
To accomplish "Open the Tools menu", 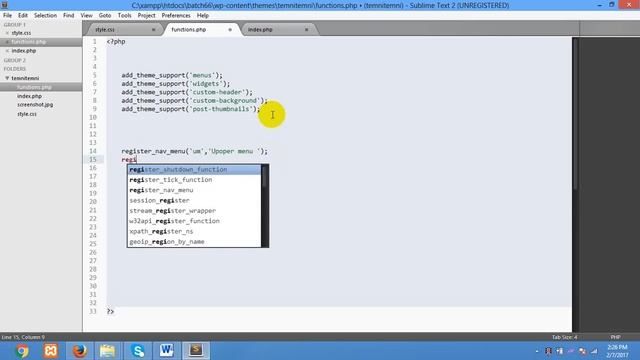I will point(124,16).
